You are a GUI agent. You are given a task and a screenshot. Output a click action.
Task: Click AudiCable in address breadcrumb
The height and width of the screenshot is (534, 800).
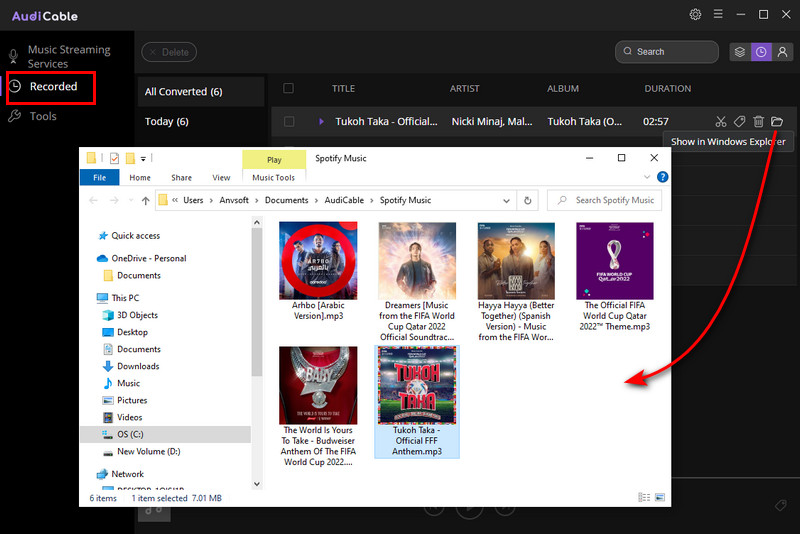click(344, 200)
